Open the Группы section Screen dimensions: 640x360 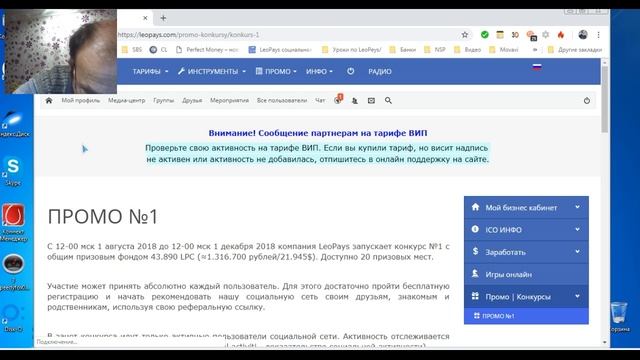pyautogui.click(x=164, y=100)
